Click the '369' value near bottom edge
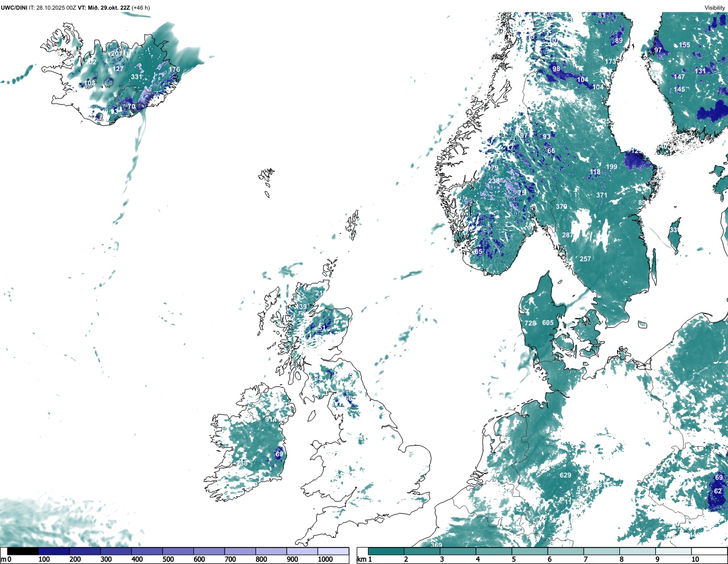 436,545
